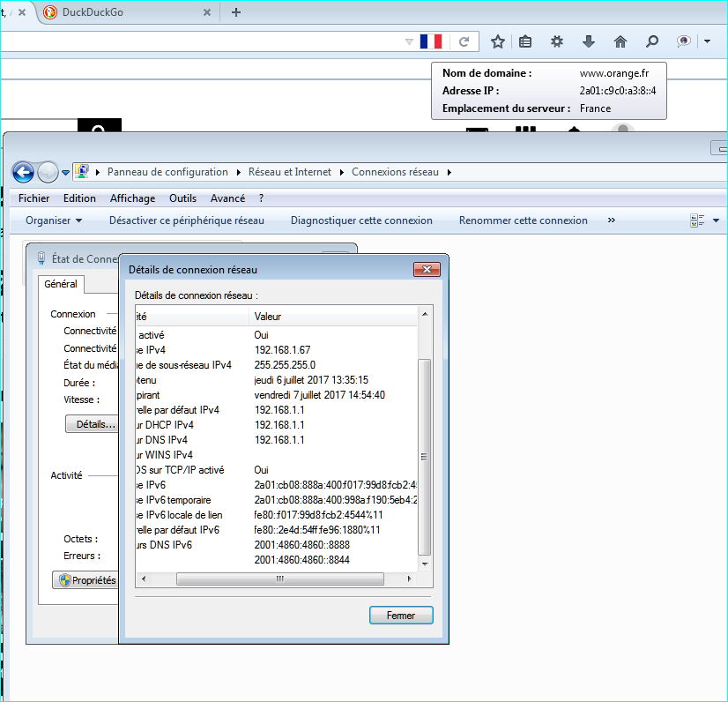
Task: Click the Downloads arrow icon
Action: [588, 41]
